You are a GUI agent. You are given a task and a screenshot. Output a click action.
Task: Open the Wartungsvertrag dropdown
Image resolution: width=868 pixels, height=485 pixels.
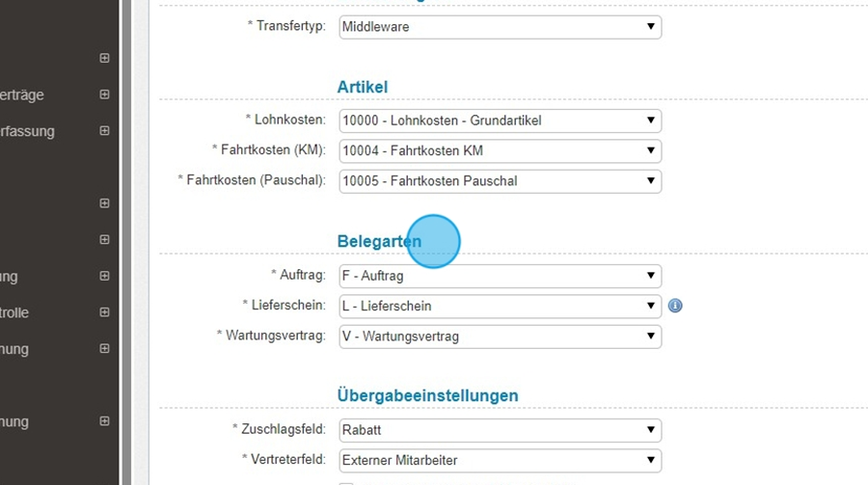click(x=500, y=337)
